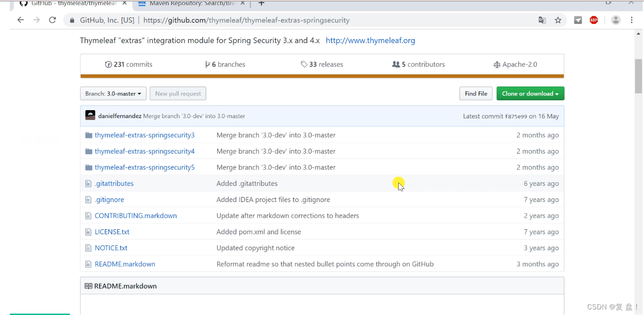644x315 pixels.
Task: Click file icon next to .gitignore
Action: coord(88,200)
